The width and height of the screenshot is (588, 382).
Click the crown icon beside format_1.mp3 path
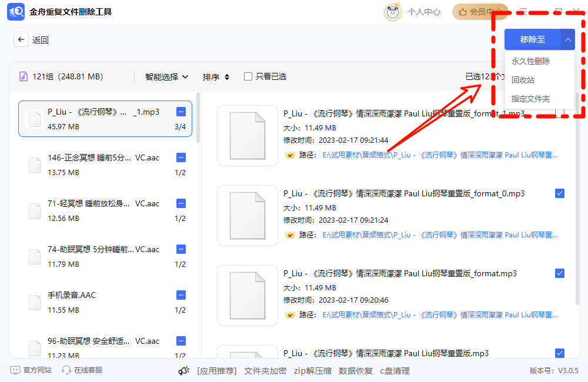[289, 155]
